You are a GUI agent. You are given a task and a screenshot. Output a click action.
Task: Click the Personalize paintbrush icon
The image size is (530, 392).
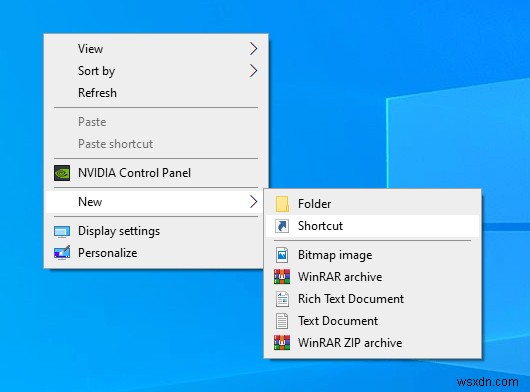pyautogui.click(x=62, y=252)
